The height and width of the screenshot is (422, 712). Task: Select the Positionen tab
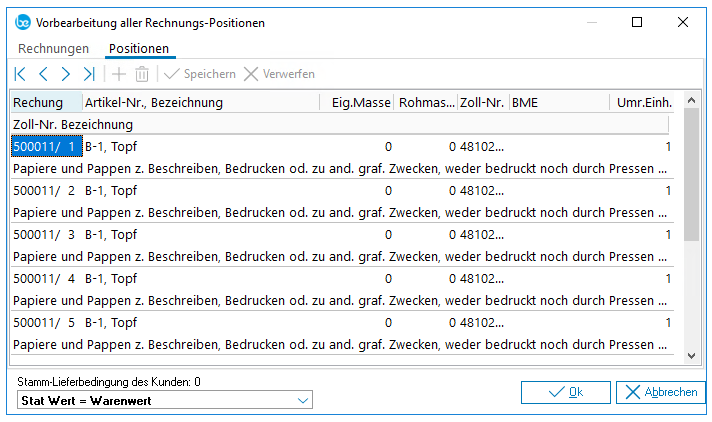pyautogui.click(x=139, y=48)
